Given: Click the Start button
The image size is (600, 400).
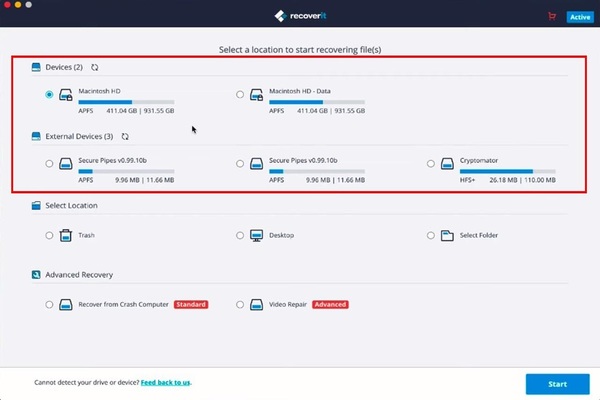Looking at the screenshot, I should pos(558,384).
